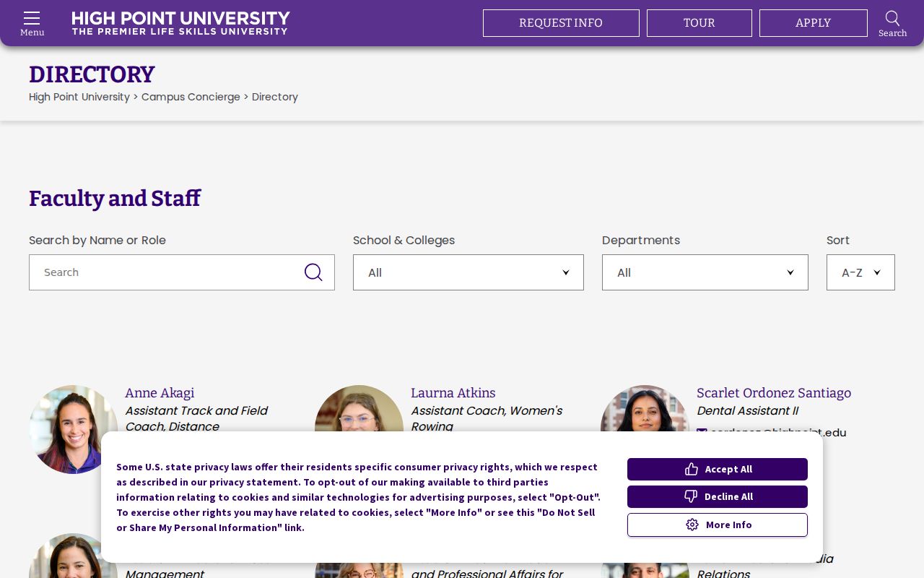Click email envelope icon for Scarlet Ordonez Santiago

702,433
